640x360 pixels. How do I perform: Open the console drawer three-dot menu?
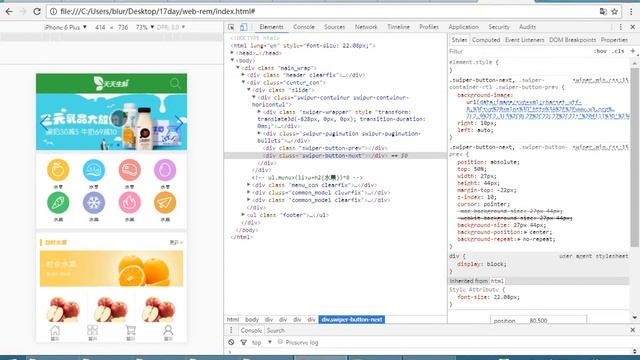point(231,330)
